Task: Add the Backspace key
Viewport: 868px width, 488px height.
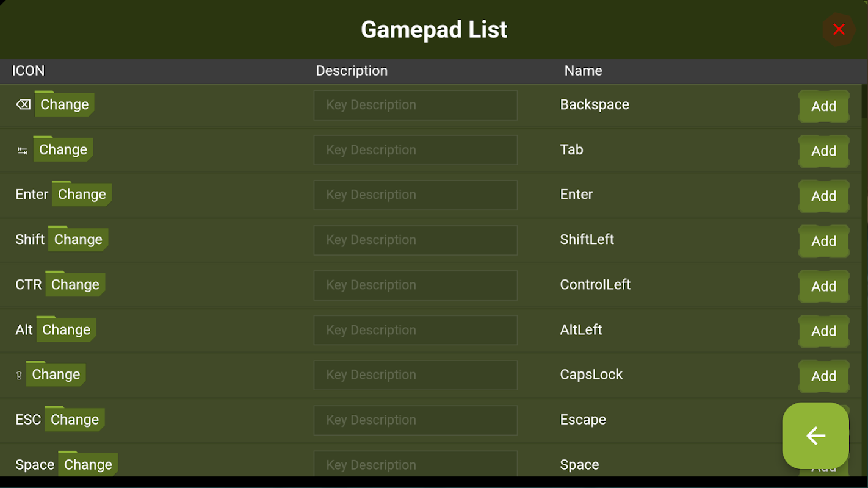Action: click(823, 106)
